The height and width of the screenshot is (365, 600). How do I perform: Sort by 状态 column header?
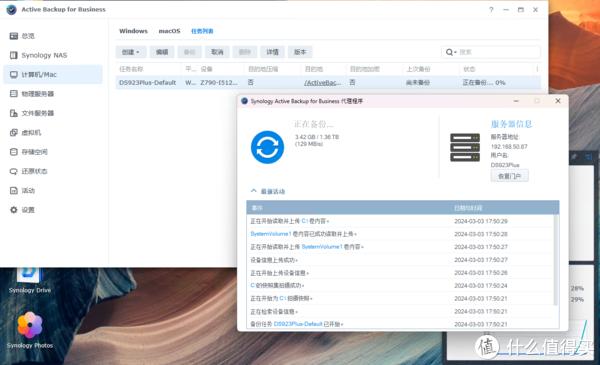click(x=469, y=69)
